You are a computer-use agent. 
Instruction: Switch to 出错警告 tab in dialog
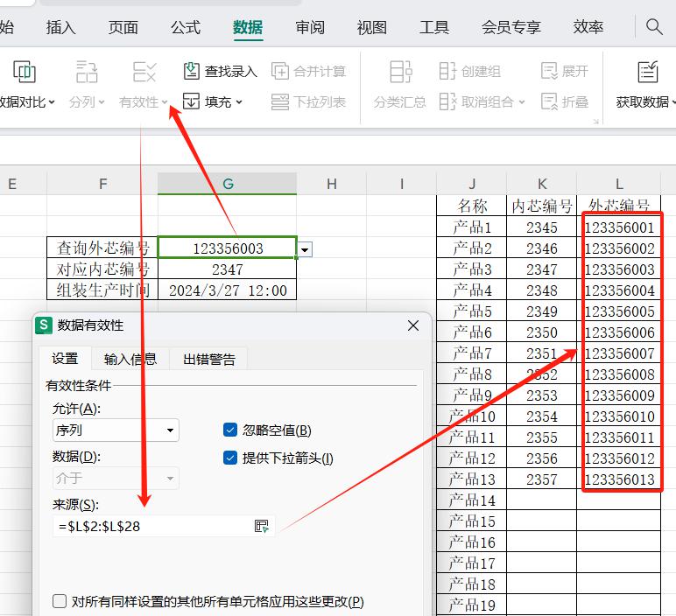(x=209, y=359)
